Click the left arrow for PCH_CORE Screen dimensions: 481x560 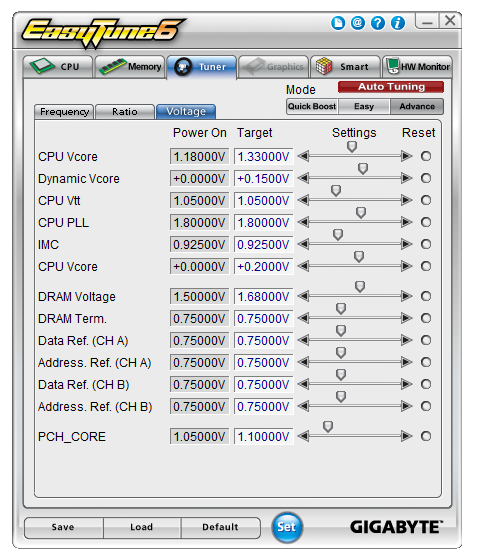(303, 436)
